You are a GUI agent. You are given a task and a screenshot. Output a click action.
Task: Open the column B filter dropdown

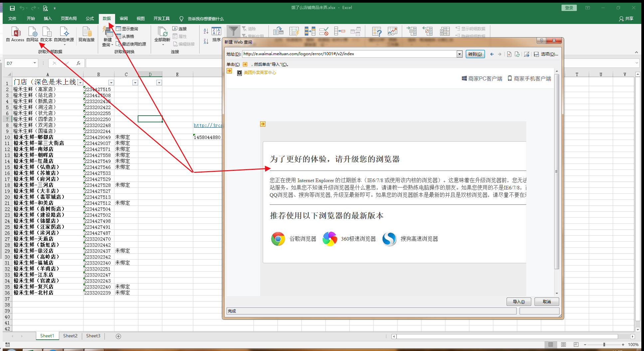(x=111, y=83)
